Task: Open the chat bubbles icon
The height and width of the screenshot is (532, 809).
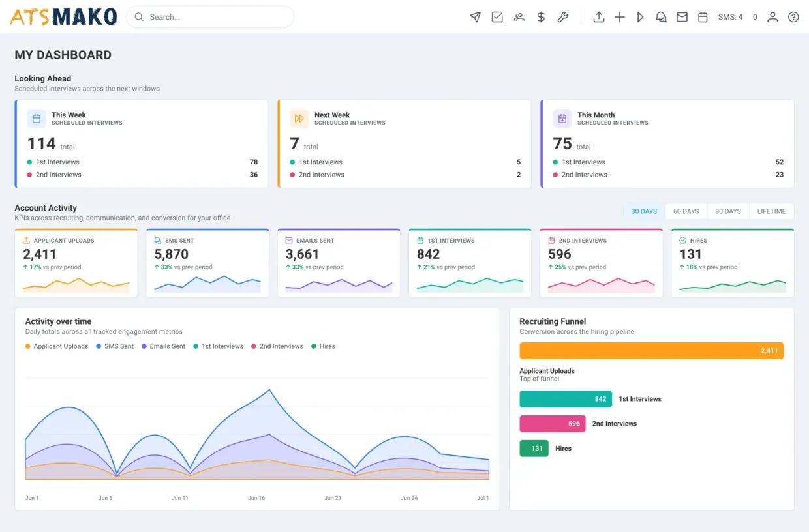Action: click(x=661, y=17)
